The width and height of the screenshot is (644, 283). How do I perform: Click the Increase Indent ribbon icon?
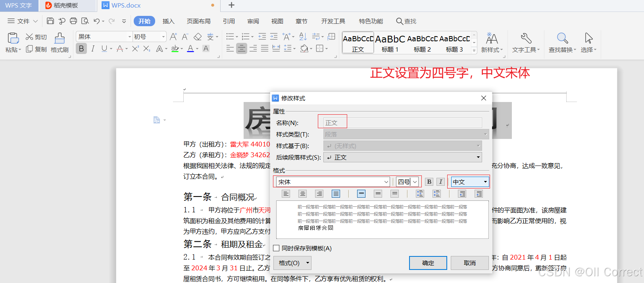[274, 37]
